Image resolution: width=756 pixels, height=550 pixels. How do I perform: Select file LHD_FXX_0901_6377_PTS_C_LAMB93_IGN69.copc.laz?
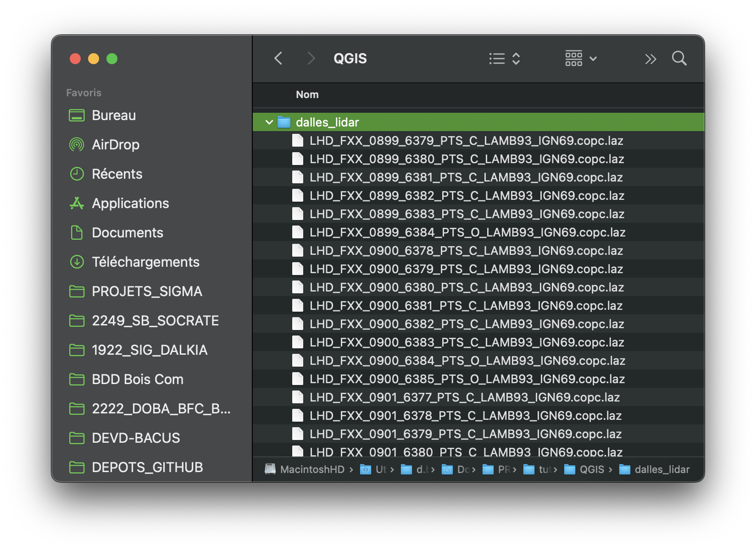coord(478,397)
